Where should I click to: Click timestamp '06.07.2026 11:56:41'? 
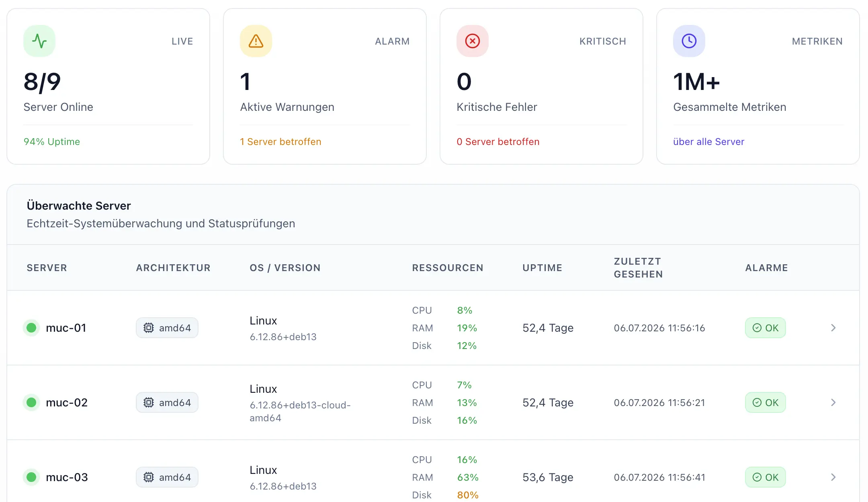(x=659, y=478)
